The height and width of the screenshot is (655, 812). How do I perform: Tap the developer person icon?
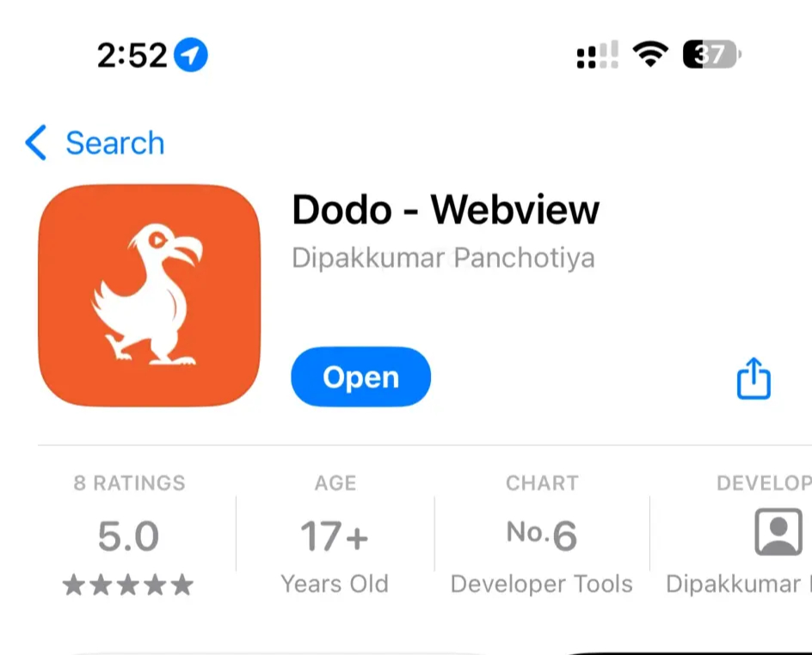[x=778, y=532]
